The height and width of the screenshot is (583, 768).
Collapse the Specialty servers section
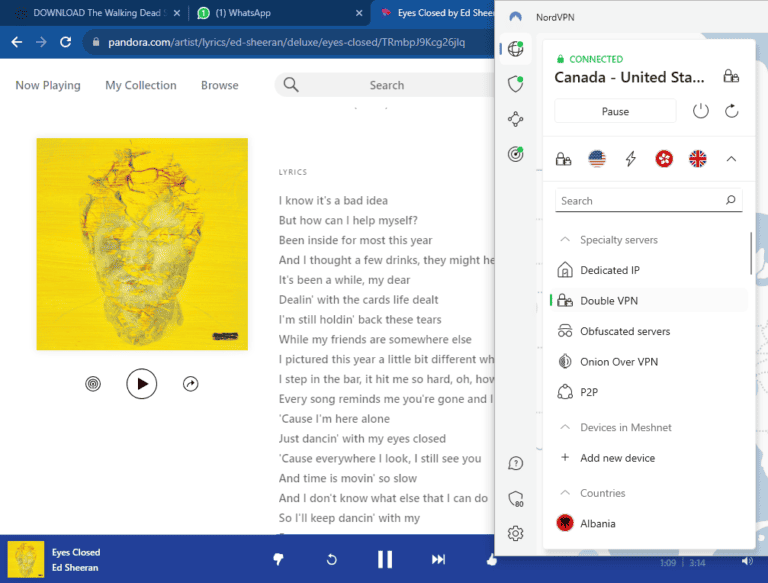(565, 240)
